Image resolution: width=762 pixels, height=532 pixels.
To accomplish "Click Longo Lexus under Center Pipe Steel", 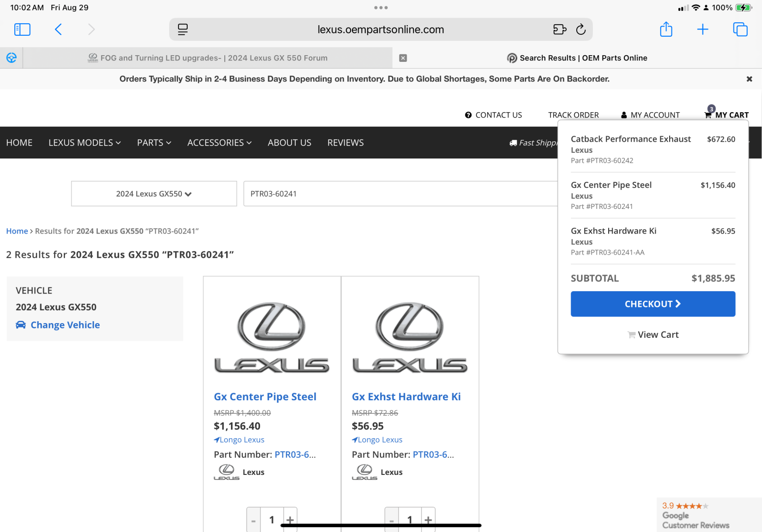I will point(239,440).
